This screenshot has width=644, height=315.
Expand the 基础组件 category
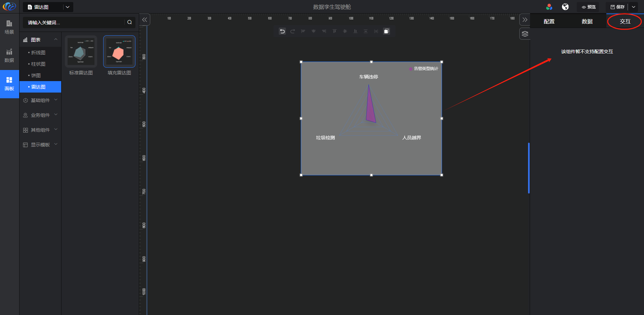[x=40, y=100]
